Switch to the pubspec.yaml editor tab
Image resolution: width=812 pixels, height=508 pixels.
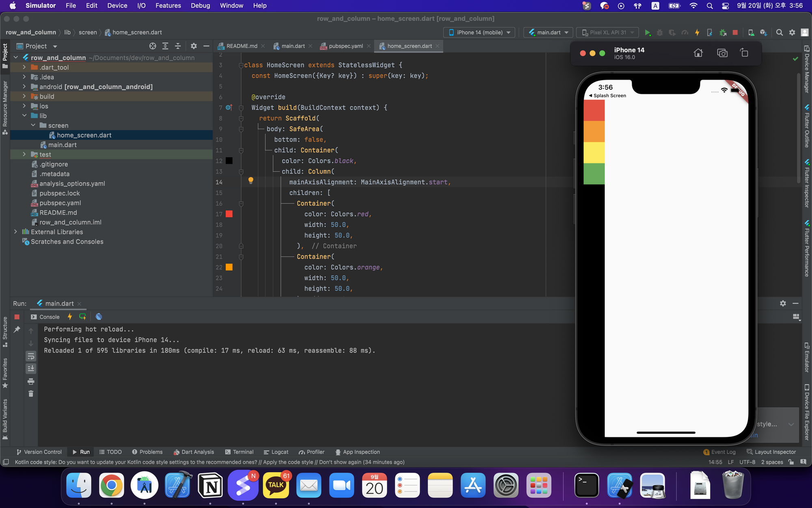tap(345, 46)
